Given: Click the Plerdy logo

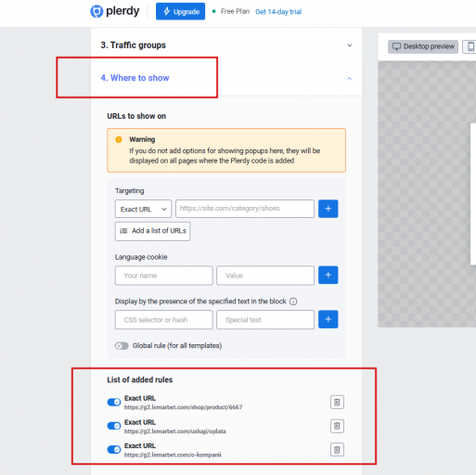Looking at the screenshot, I should (114, 11).
